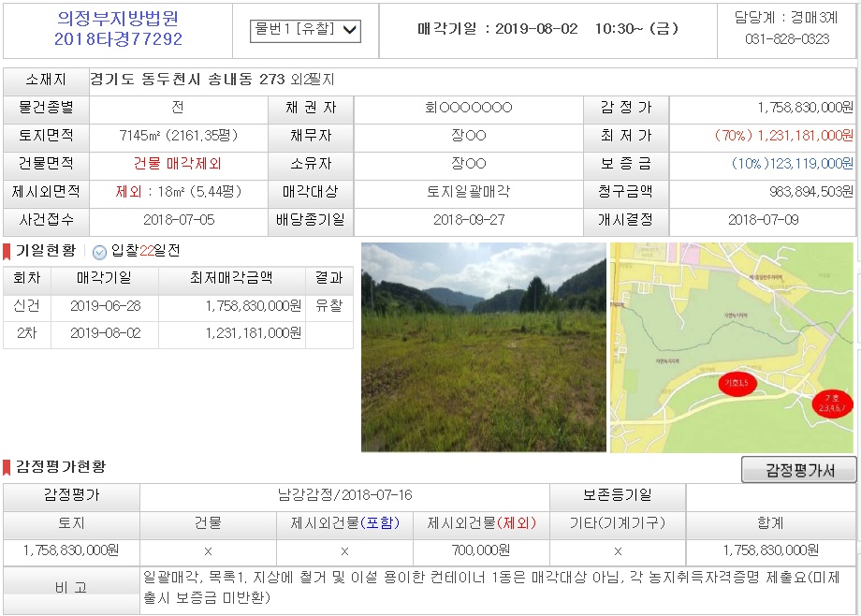Click 700,000원 excluded building value
This screenshot has width=861, height=616.
[x=481, y=550]
